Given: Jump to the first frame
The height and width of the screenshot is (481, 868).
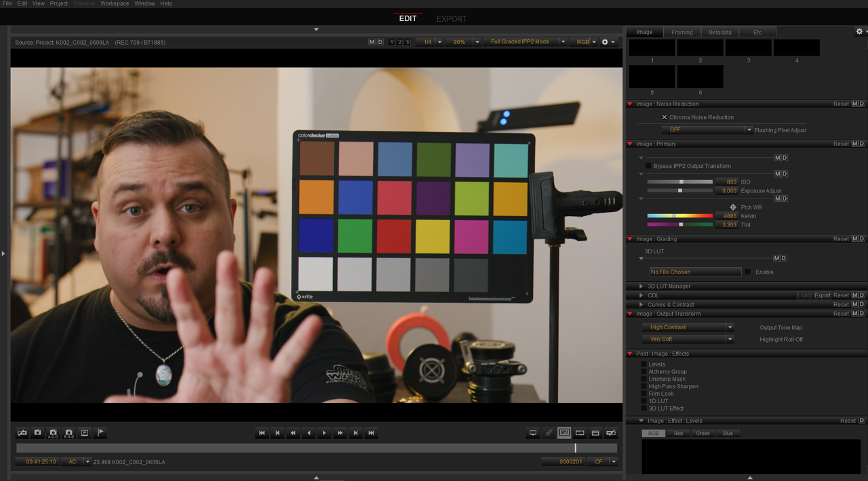Looking at the screenshot, I should click(262, 433).
